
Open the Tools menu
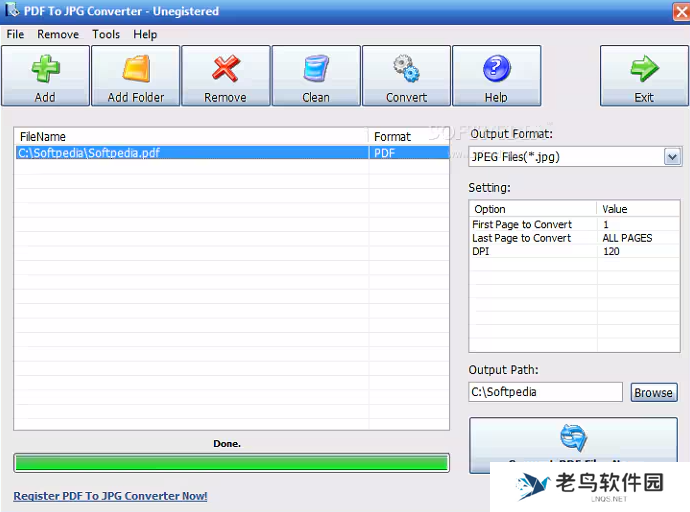click(x=106, y=34)
